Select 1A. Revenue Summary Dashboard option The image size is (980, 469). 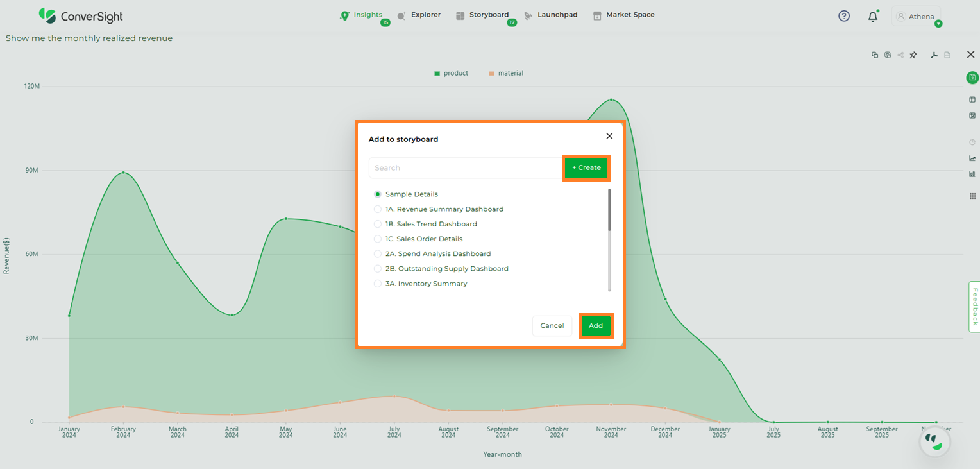pyautogui.click(x=378, y=209)
